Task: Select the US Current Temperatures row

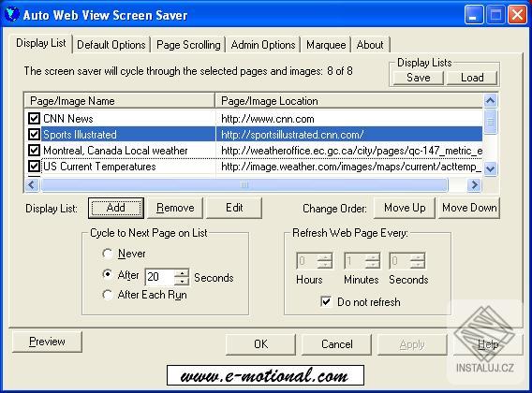Action: (x=253, y=167)
